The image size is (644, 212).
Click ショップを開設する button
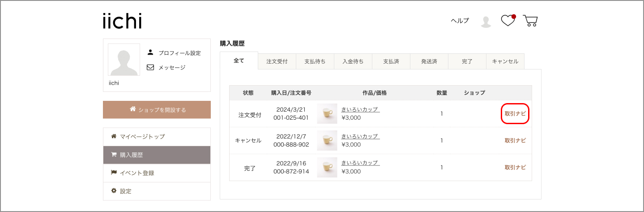point(157,109)
